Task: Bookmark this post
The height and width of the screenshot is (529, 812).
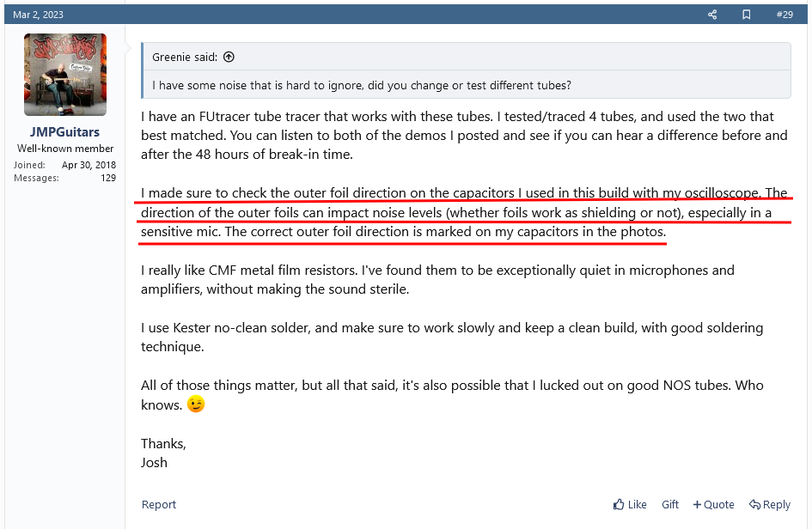Action: coord(747,15)
